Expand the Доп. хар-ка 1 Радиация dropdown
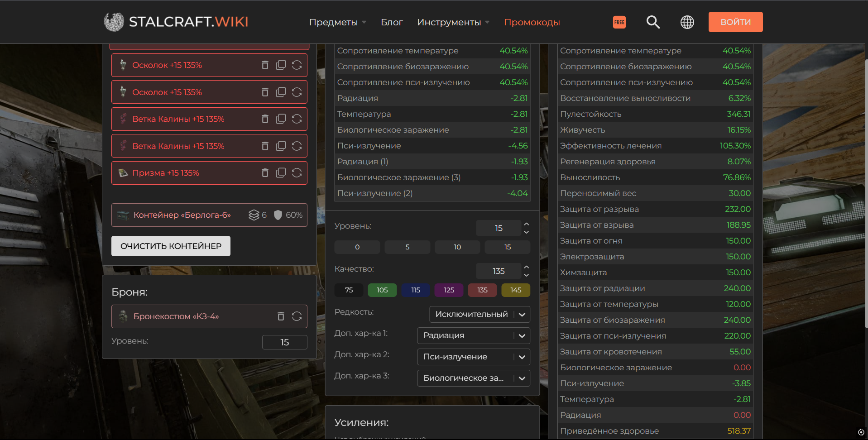This screenshot has height=440, width=868. pyautogui.click(x=474, y=335)
